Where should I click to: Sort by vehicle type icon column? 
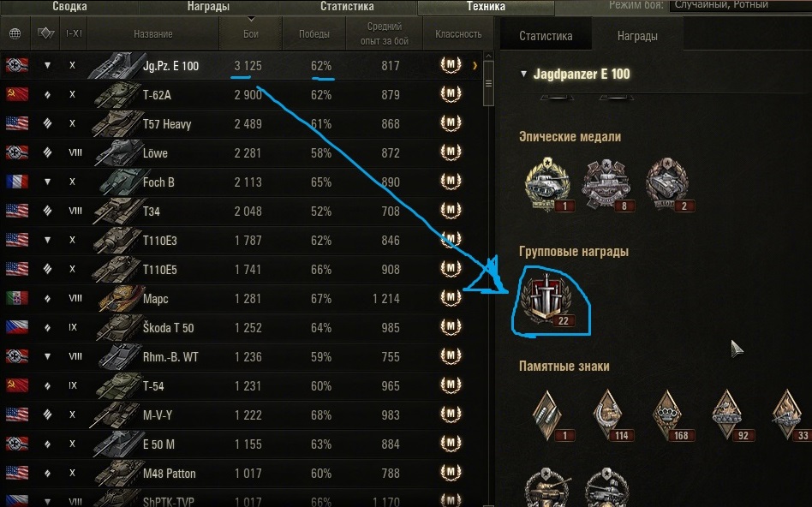point(46,33)
